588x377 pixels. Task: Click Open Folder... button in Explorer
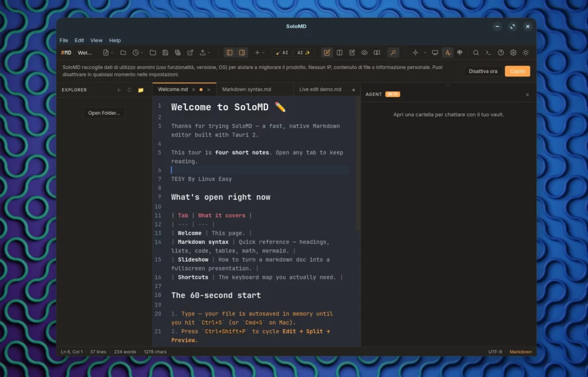[x=104, y=113]
